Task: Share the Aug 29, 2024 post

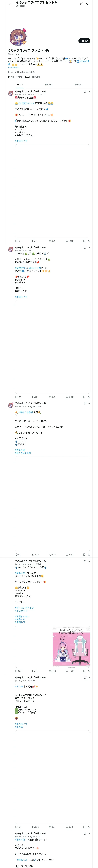Action: pyautogui.click(x=89, y=555)
